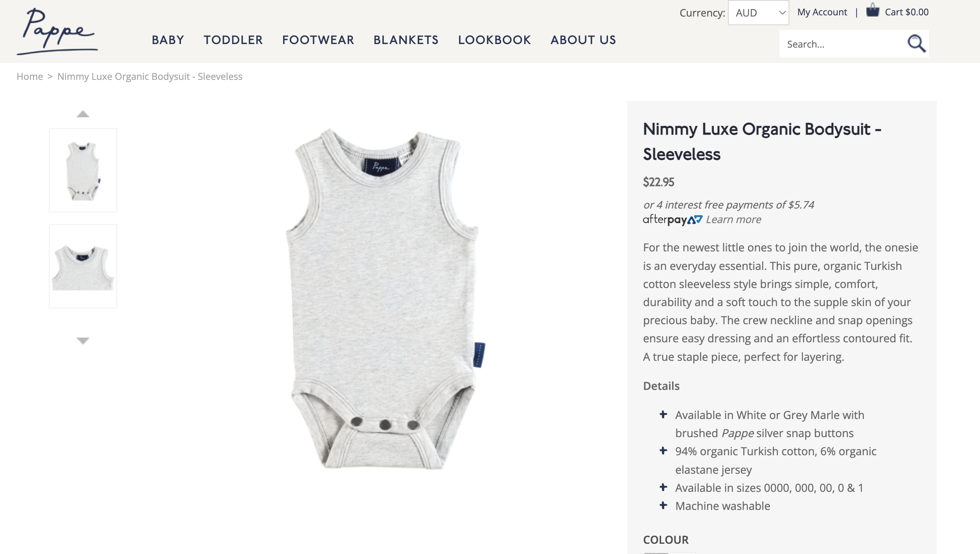Click the My Account link
The width and height of the screenshot is (980, 554).
coord(822,12)
